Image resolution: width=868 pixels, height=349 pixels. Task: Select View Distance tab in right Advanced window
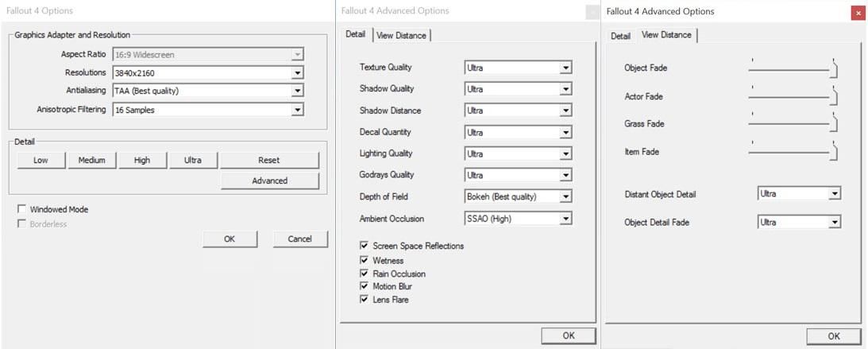click(x=666, y=35)
